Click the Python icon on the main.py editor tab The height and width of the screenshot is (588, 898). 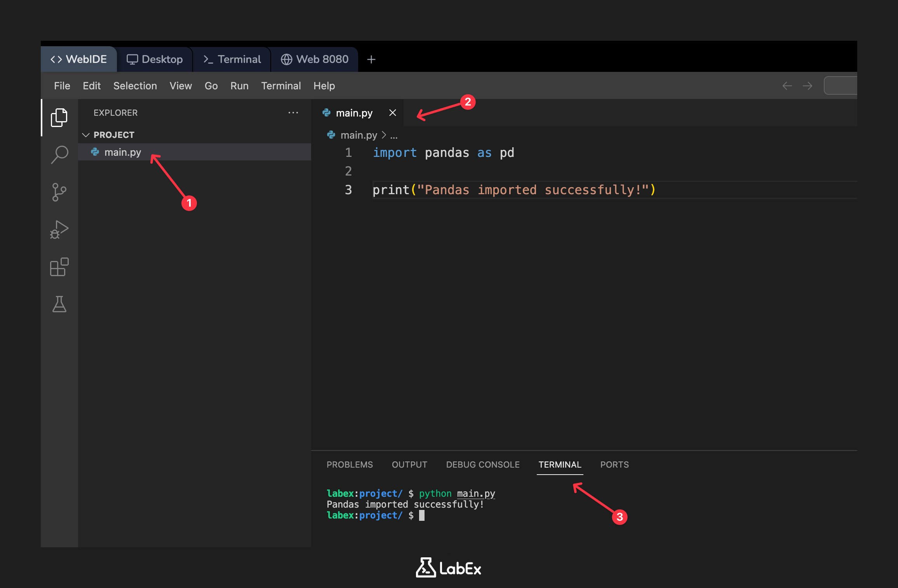click(327, 113)
